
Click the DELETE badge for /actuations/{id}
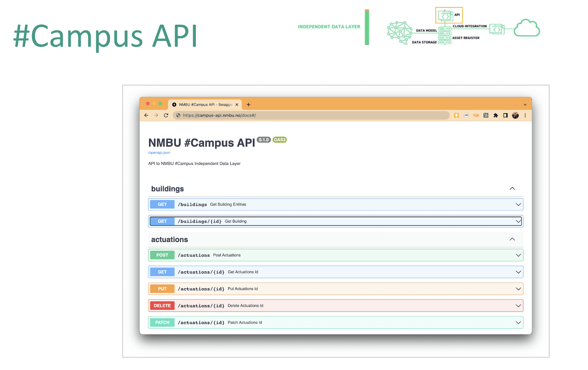[162, 306]
